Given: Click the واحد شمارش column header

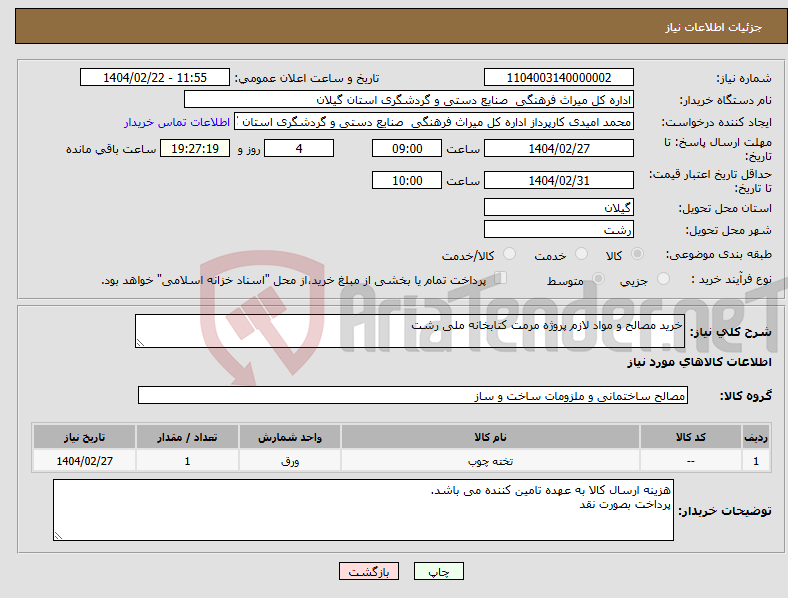Looking at the screenshot, I should pyautogui.click(x=290, y=437).
